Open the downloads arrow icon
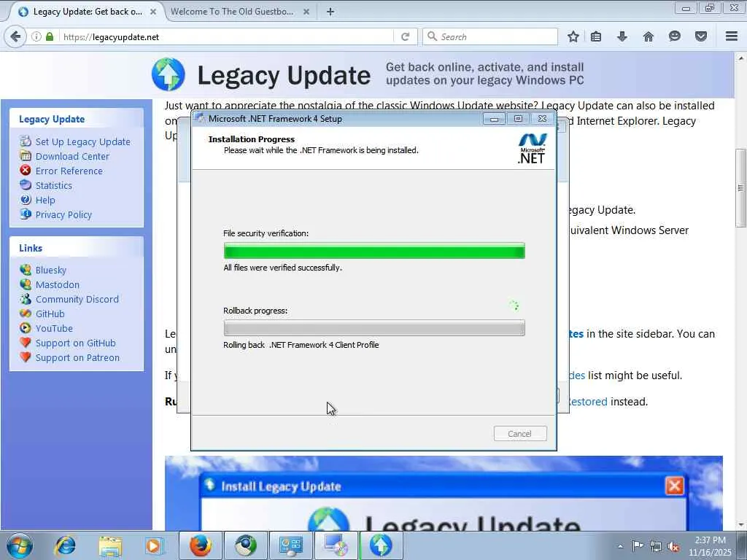This screenshot has height=560, width=747. pyautogui.click(x=622, y=36)
